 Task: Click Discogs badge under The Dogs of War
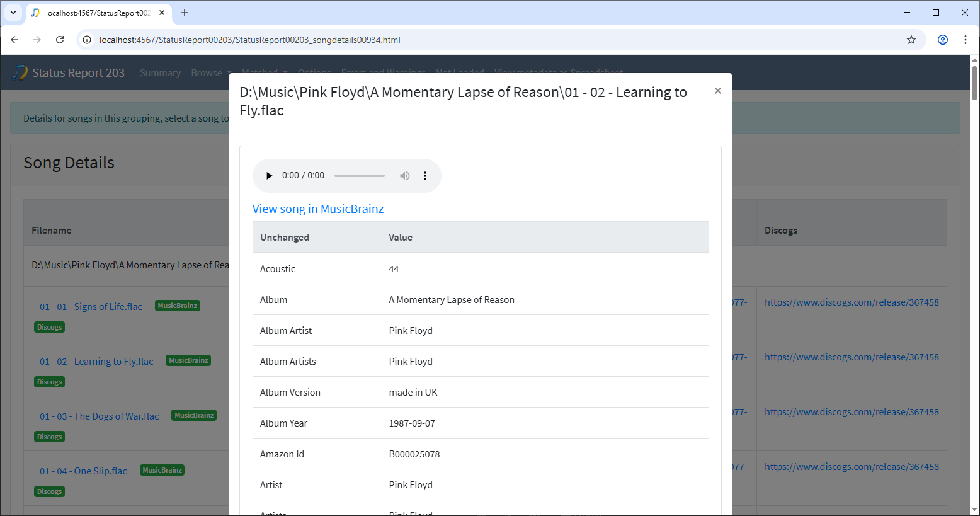50,437
